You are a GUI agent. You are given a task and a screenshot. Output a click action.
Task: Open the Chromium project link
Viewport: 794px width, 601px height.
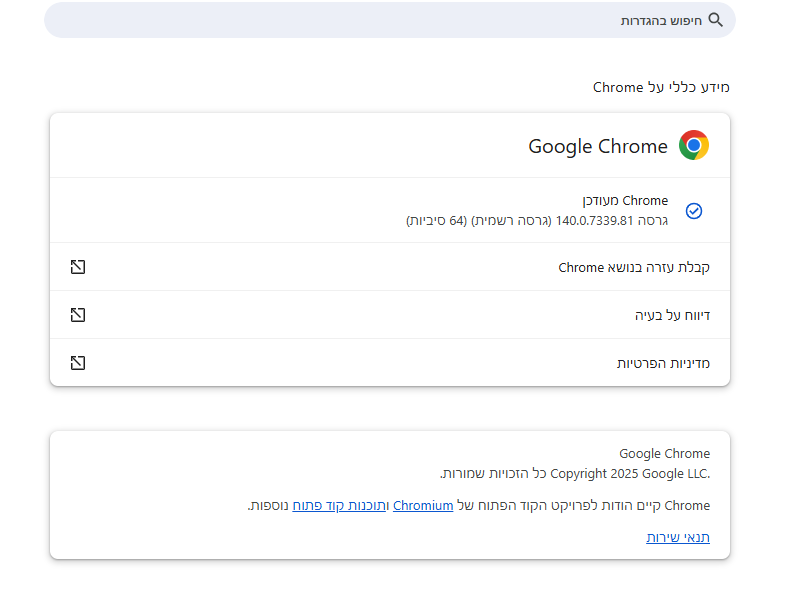click(423, 506)
